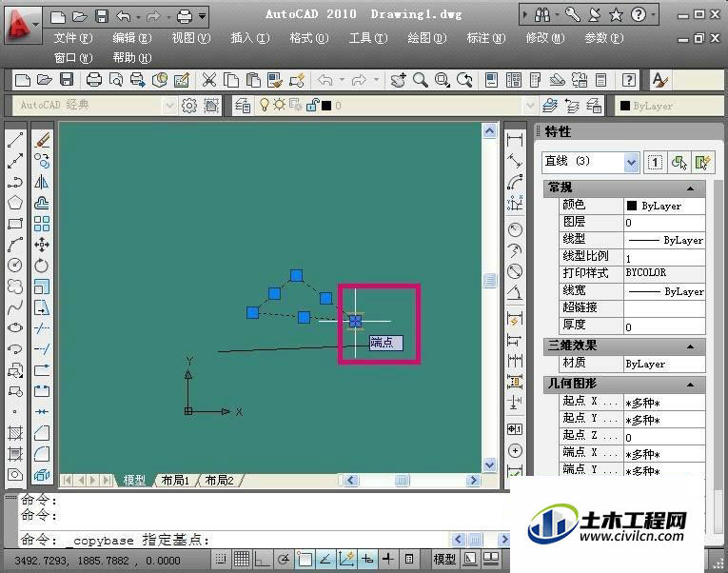The image size is (728, 573).
Task: Select the Line tool in draw toolbar
Action: (15, 140)
